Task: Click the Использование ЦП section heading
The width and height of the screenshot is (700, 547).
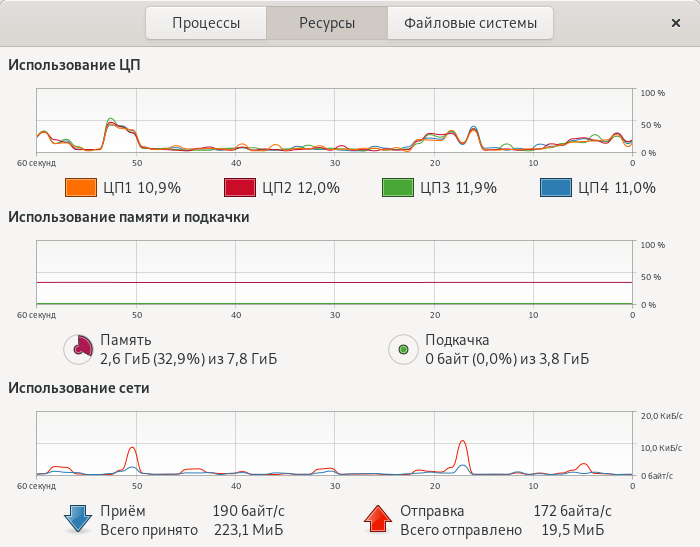Action: 75,66
